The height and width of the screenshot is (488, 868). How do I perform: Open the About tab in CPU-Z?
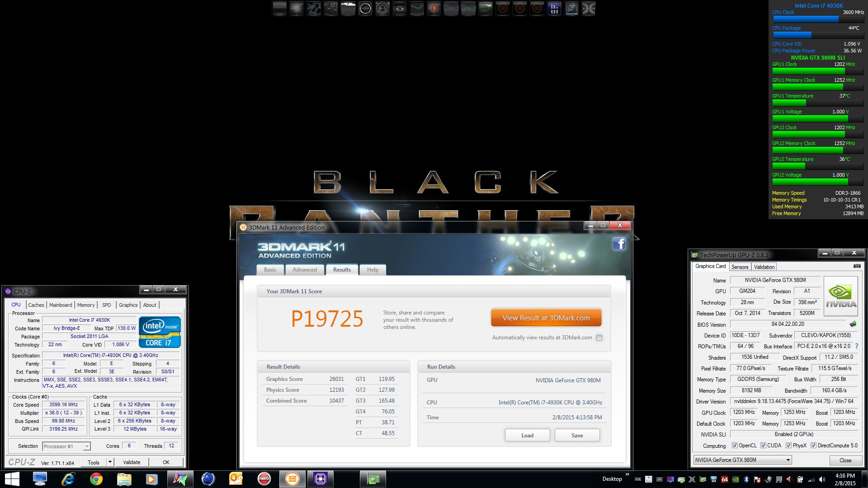[x=150, y=305]
